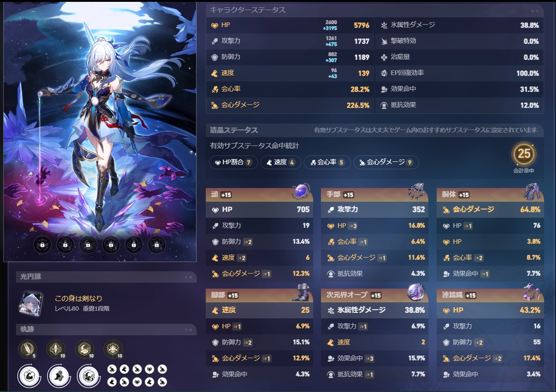This screenshot has width=556, height=392.
Task: Select the 遺品ステータス section heading
Action: (x=234, y=130)
